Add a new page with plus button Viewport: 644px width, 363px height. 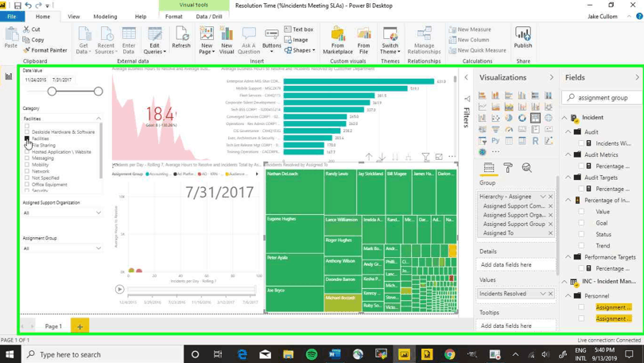click(x=80, y=326)
